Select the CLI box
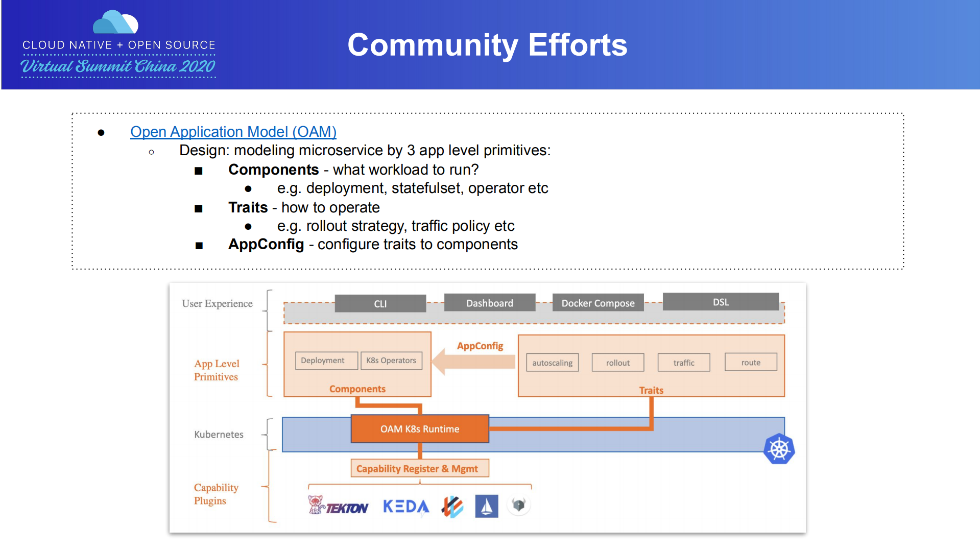 click(380, 304)
